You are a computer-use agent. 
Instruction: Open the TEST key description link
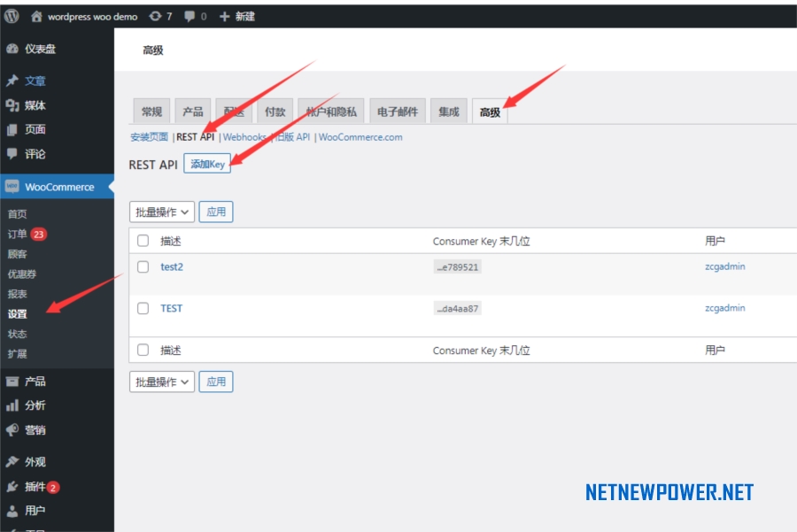pyautogui.click(x=171, y=308)
